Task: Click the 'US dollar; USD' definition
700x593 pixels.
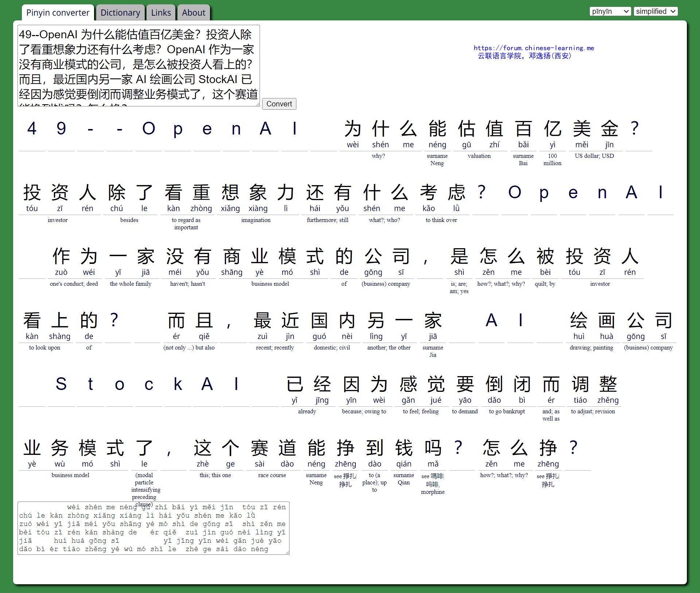Action: pyautogui.click(x=594, y=156)
